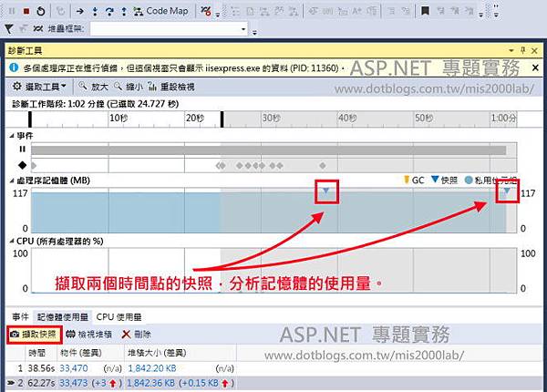Toggle the GC legend marker
Screen dimensions: 547x392
click(407, 180)
